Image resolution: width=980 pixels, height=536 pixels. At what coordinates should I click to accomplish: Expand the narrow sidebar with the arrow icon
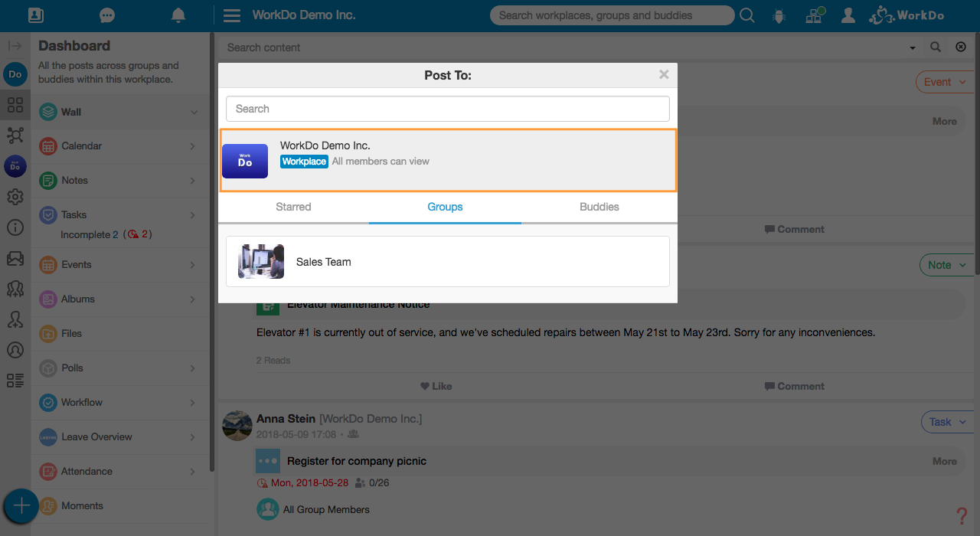tap(15, 46)
